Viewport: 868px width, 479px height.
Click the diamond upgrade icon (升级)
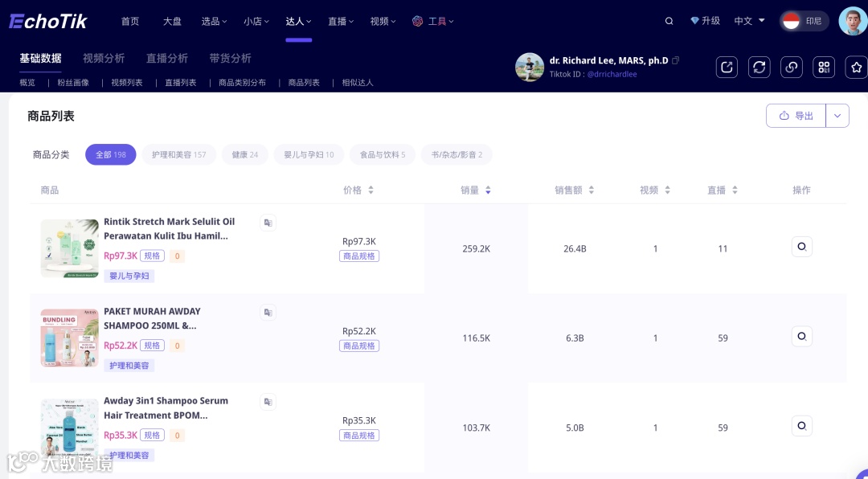694,20
